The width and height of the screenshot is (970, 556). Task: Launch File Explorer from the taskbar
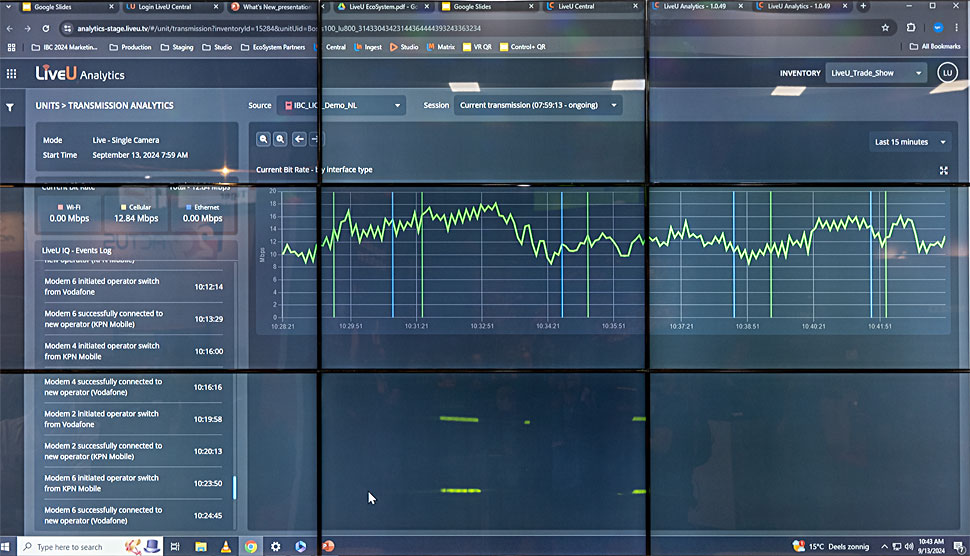[201, 547]
